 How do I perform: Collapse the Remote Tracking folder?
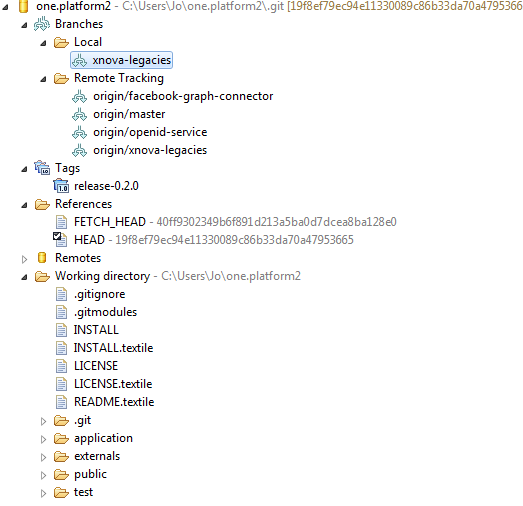(x=43, y=79)
